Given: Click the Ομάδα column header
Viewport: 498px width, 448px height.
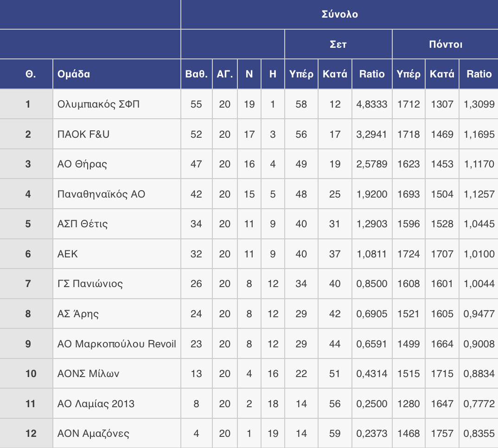Looking at the screenshot, I should point(74,74).
